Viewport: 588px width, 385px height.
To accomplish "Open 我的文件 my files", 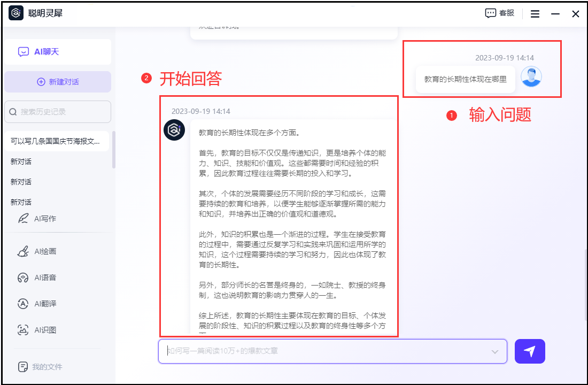I will tap(47, 367).
